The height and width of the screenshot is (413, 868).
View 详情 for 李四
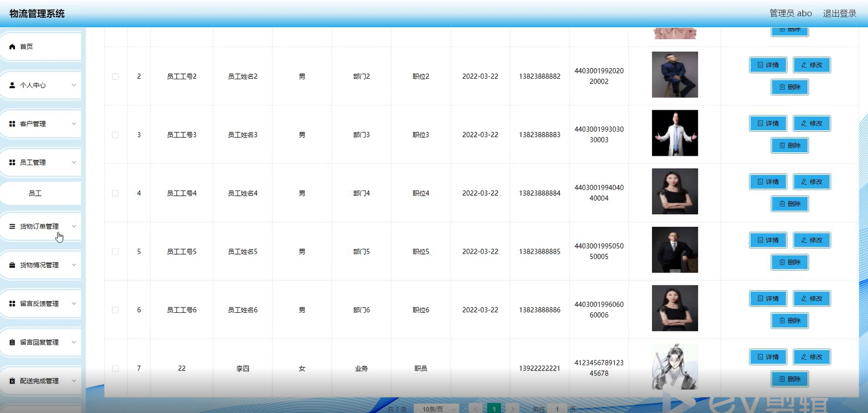click(768, 357)
